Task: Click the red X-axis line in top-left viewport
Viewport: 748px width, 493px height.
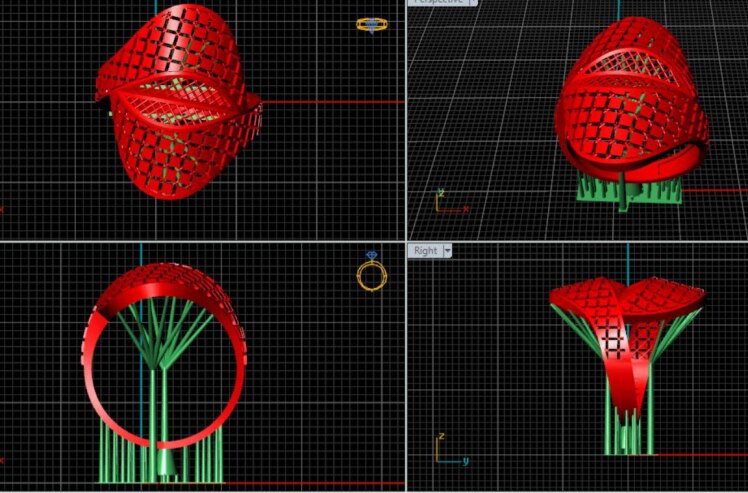Action: click(x=330, y=101)
